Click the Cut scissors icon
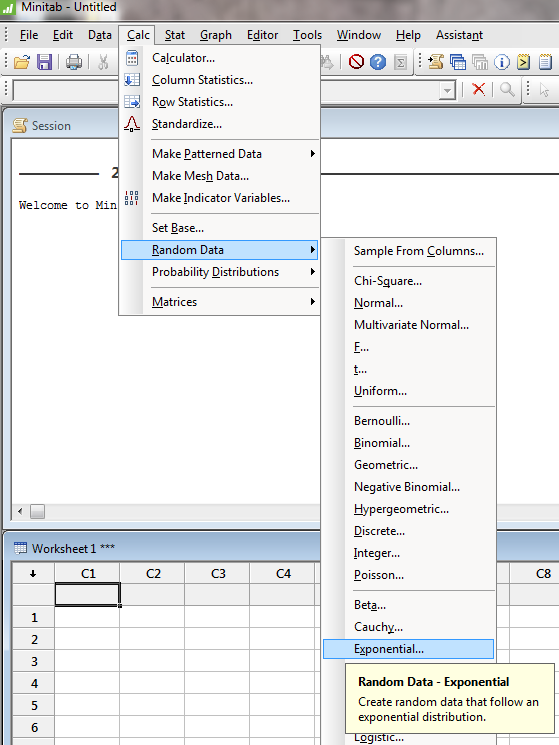Image resolution: width=559 pixels, height=745 pixels. point(103,62)
